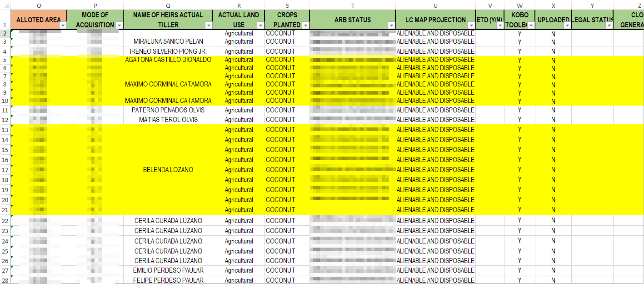The height and width of the screenshot is (284, 644).
Task: Select the cell EMILIO PERDESO PAULAR
Action: pyautogui.click(x=168, y=270)
